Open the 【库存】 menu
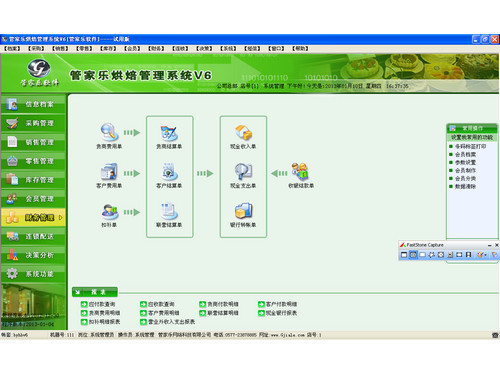500x375 pixels. pos(108,49)
